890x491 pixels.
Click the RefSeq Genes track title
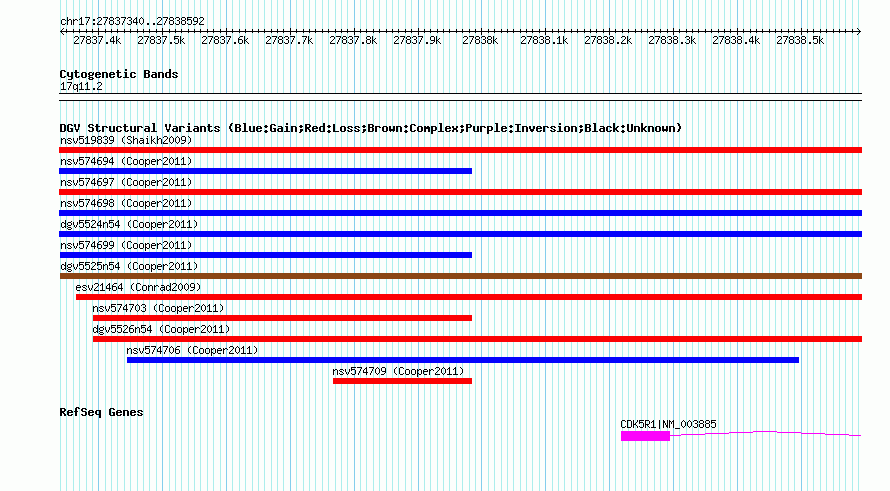point(101,412)
